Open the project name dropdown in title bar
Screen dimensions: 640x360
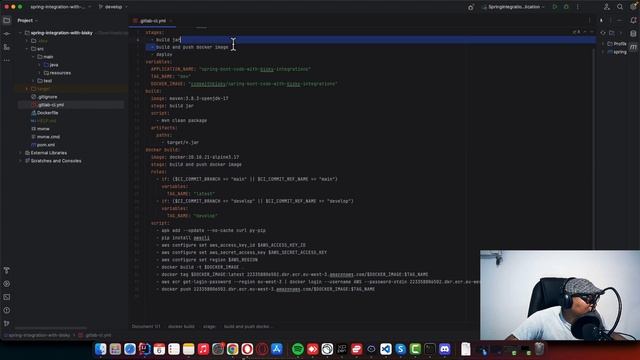pos(60,7)
